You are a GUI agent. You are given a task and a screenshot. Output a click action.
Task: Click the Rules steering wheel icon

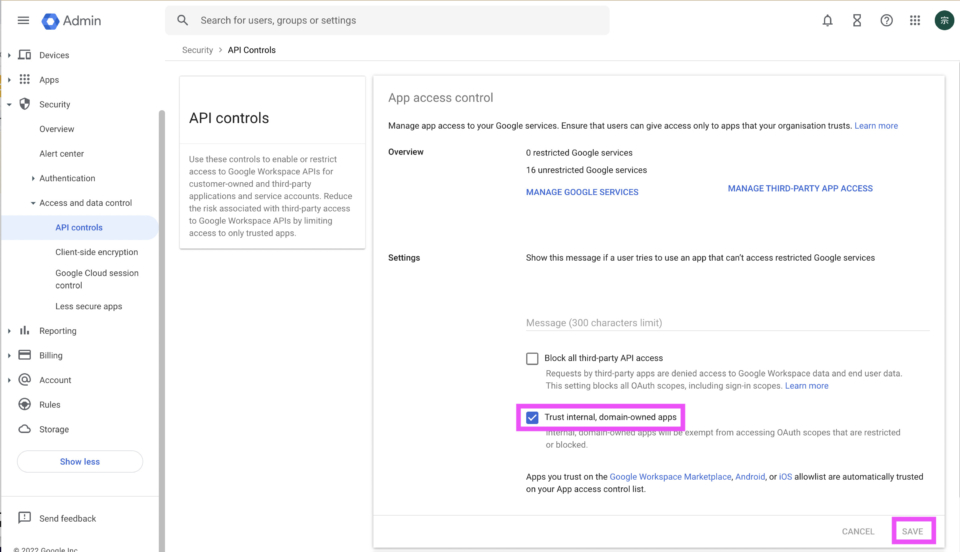24,405
